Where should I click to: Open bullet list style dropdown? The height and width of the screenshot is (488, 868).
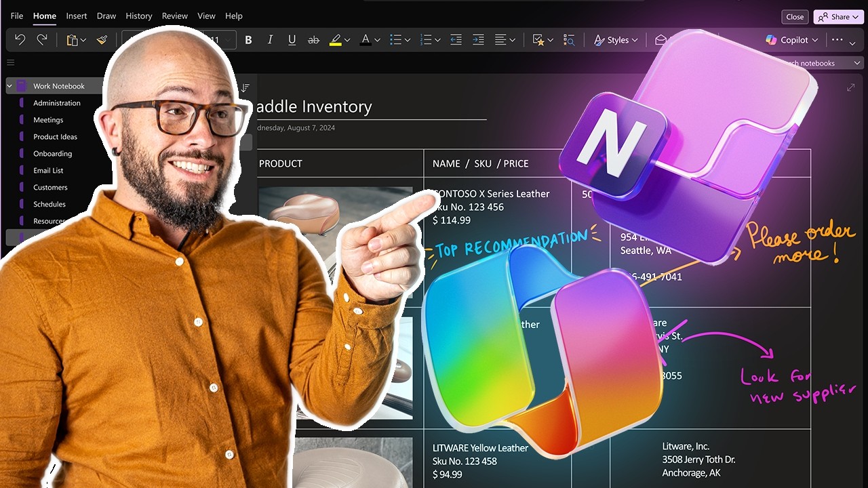click(408, 41)
